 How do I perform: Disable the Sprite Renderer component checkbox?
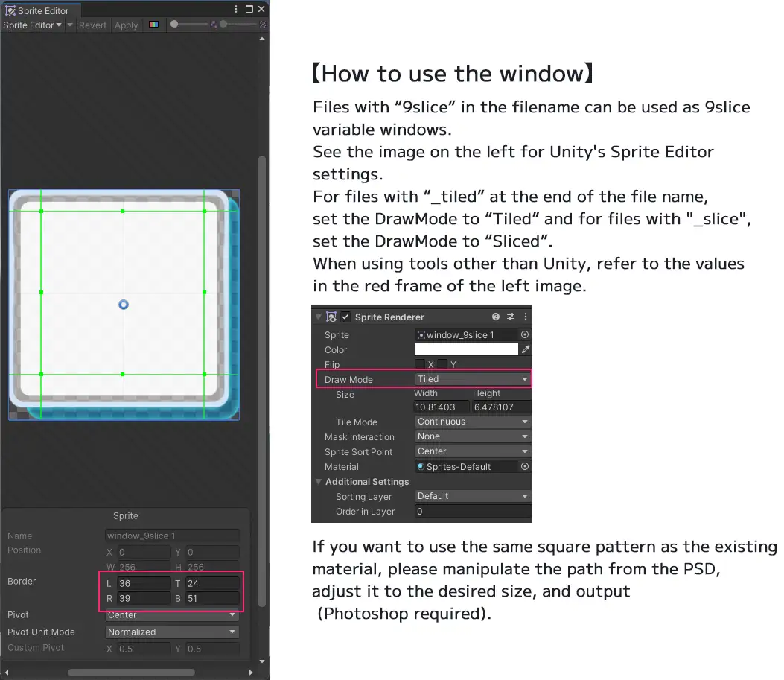coord(345,317)
